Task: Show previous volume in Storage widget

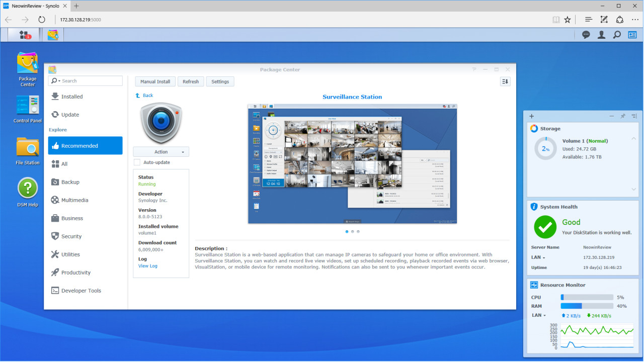Action: tap(633, 139)
